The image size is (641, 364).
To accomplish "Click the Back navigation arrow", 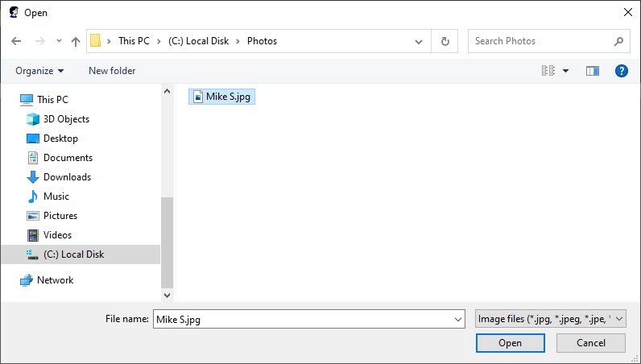I will tap(16, 41).
